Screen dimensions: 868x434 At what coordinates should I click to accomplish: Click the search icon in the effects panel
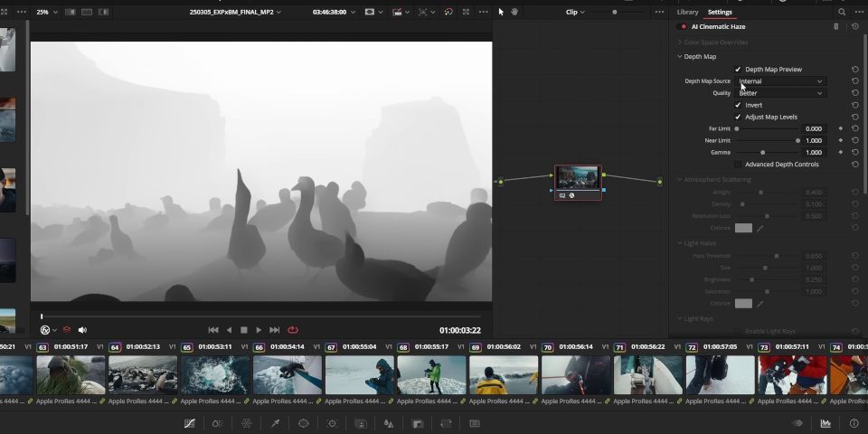(x=842, y=12)
